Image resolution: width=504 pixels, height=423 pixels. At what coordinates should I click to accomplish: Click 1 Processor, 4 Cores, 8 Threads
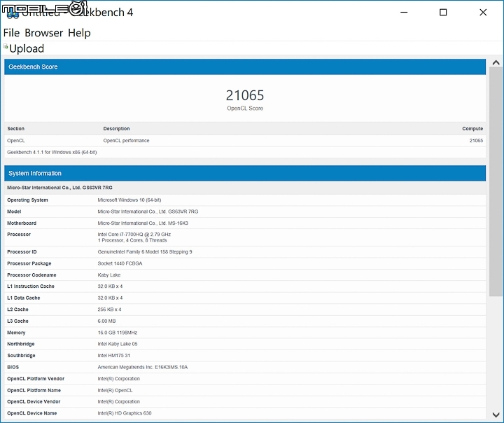(132, 240)
